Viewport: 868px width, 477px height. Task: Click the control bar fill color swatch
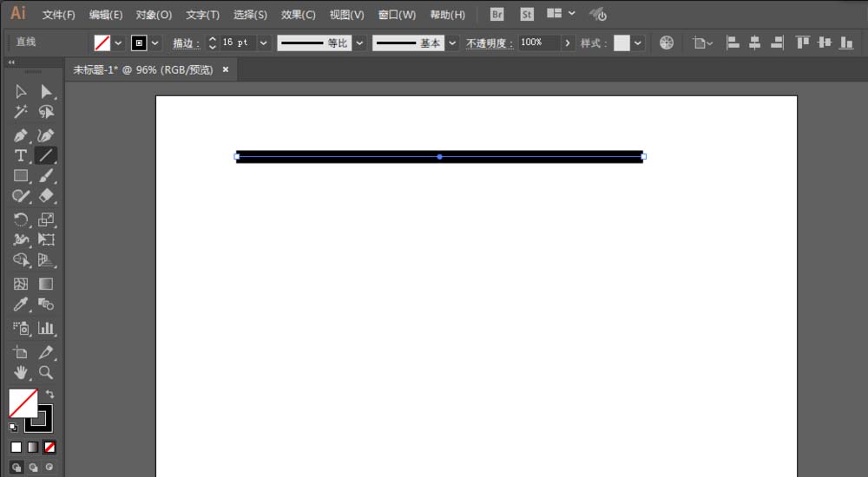pos(102,42)
